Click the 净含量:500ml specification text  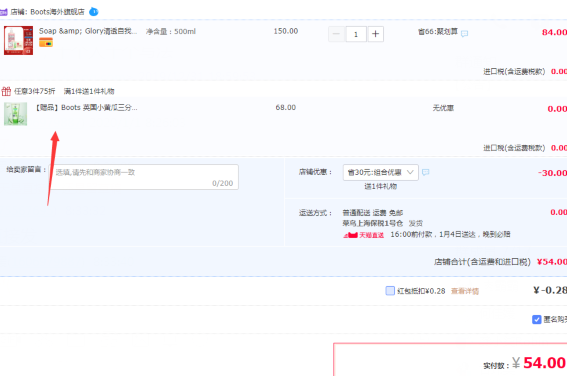coord(171,32)
